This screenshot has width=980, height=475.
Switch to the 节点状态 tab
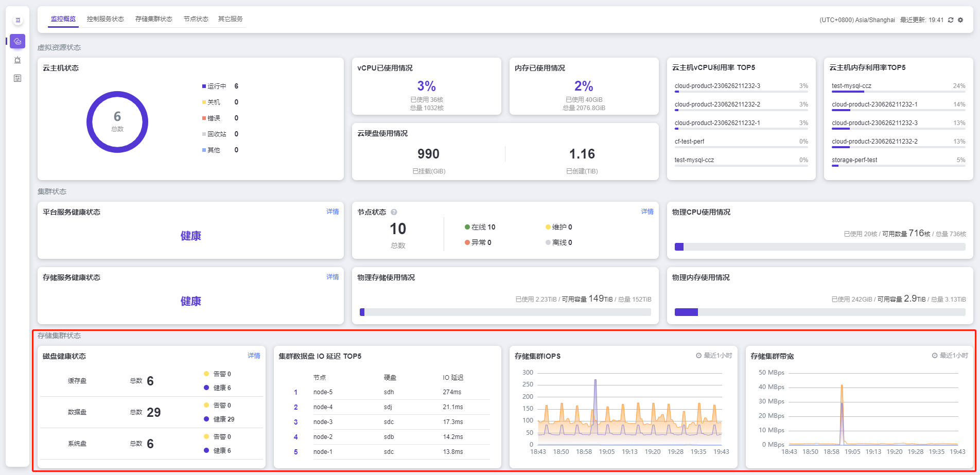point(196,19)
